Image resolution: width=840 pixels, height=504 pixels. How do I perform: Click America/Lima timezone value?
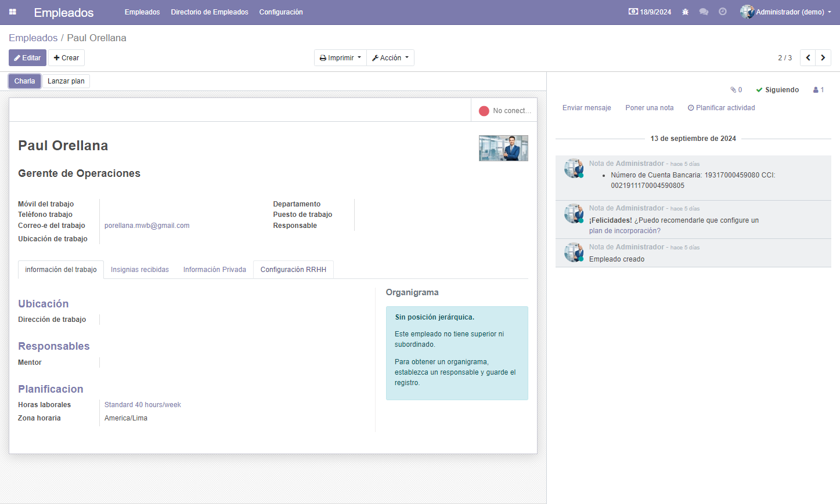[x=126, y=418]
